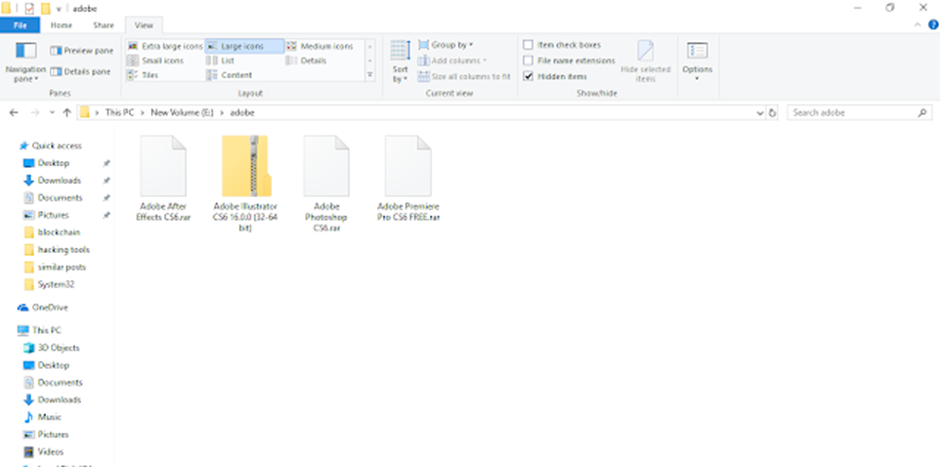
Task: Switch to the Home ribbon tab
Action: 61,25
